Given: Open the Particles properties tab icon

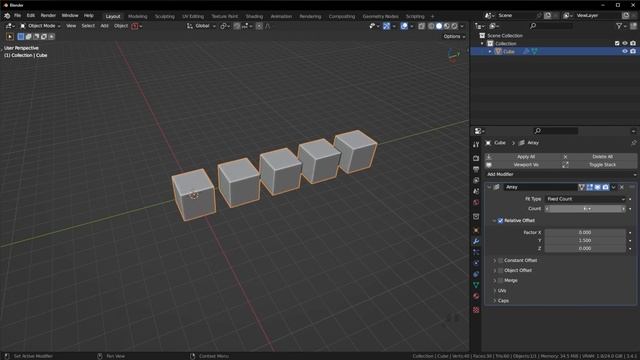Looking at the screenshot, I should coord(476,252).
